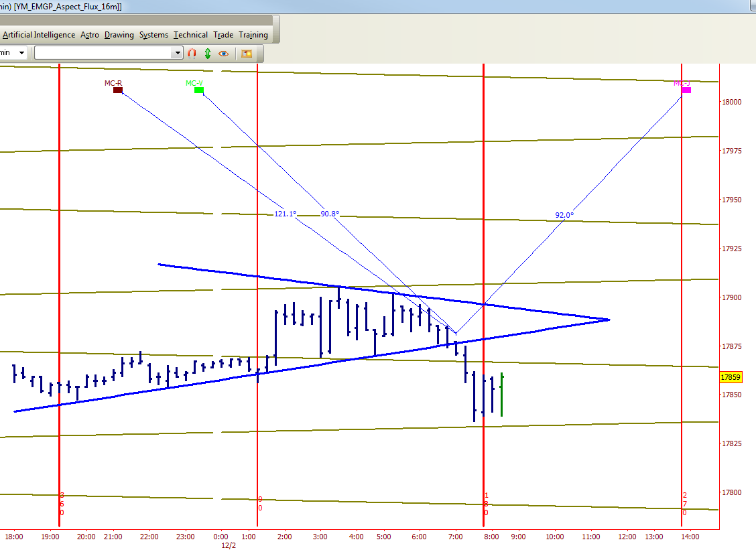Open the Artificial Intelligence menu
The width and height of the screenshot is (756, 554).
click(39, 35)
